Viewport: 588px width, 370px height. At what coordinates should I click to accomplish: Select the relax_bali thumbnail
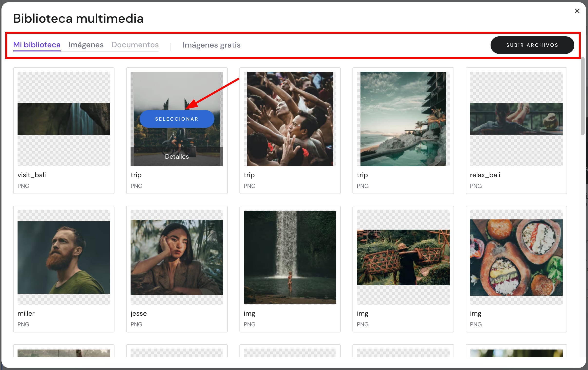point(516,119)
